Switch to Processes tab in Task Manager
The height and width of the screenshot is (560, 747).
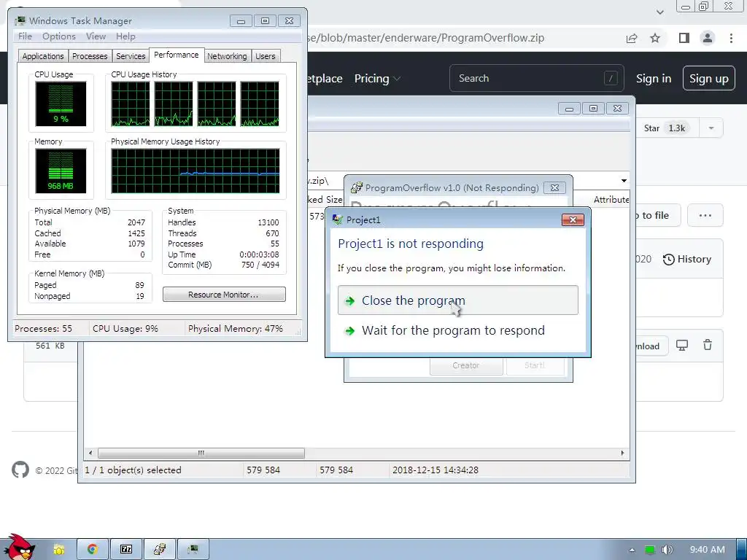pos(90,56)
